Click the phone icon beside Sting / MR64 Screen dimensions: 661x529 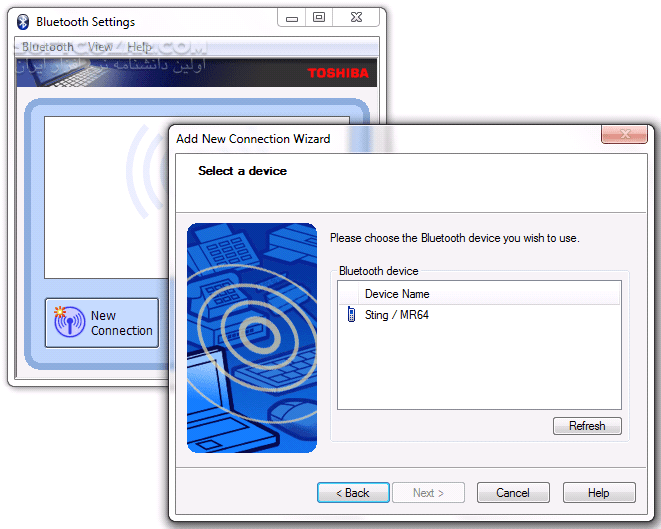click(x=350, y=315)
